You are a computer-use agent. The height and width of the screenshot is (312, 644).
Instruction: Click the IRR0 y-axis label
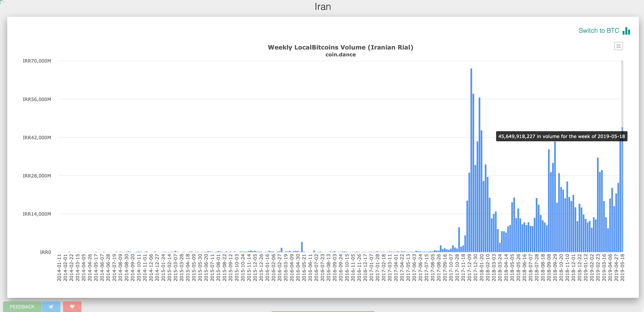tap(45, 252)
